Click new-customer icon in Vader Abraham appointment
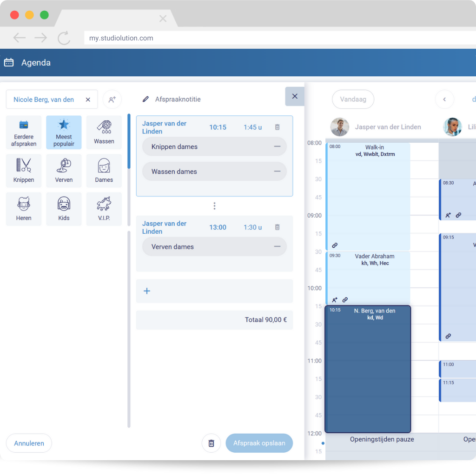This screenshot has width=476, height=476. pos(335,300)
